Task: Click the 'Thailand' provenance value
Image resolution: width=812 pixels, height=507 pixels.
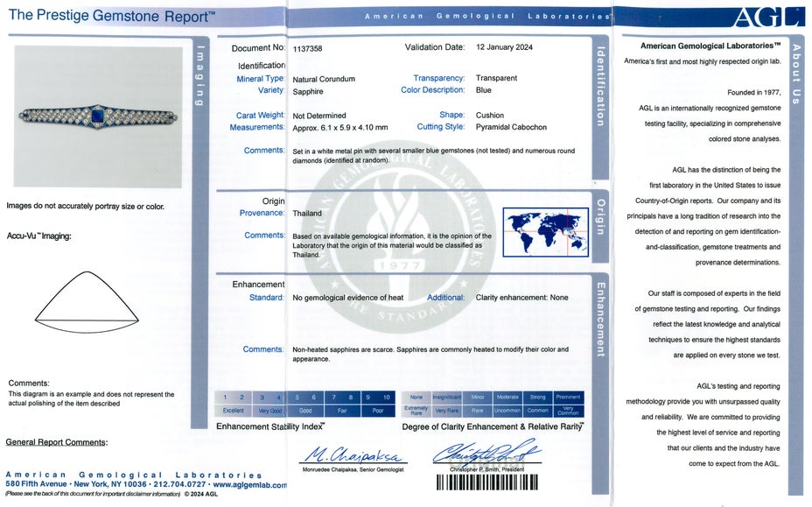Action: (307, 214)
